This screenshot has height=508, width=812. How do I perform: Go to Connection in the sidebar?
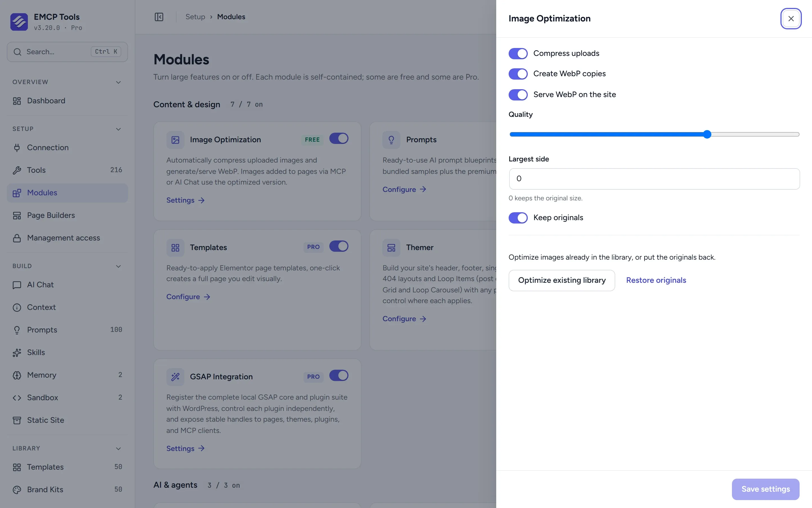pyautogui.click(x=67, y=148)
